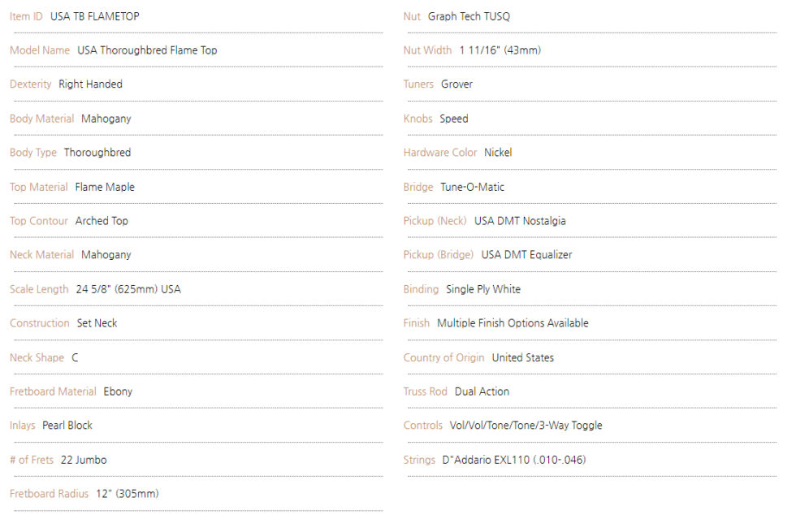Click the Pearl Block inlays value
This screenshot has width=796, height=532.
(x=67, y=426)
